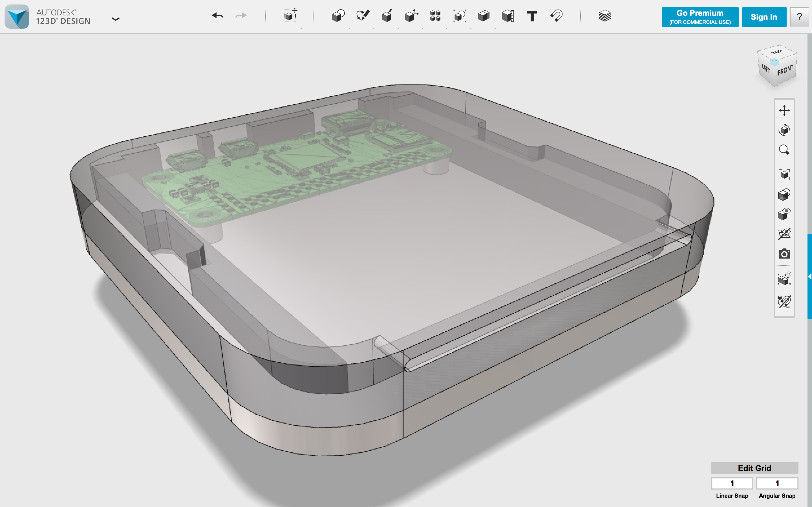Click the Linear Snap value field
Viewport: 812px width, 507px height.
732,483
